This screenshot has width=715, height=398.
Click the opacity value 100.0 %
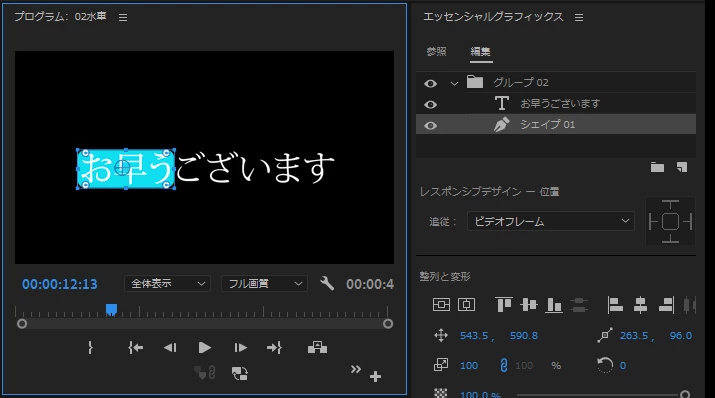click(480, 394)
